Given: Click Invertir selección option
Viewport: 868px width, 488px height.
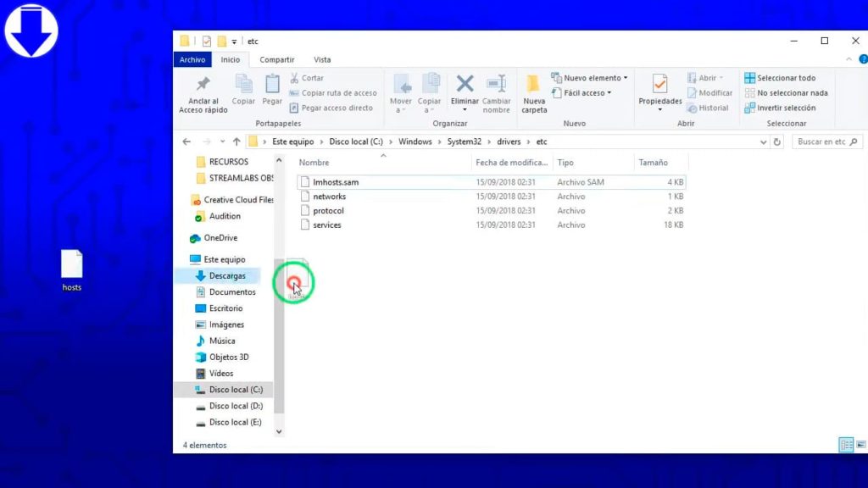Looking at the screenshot, I should pos(780,108).
